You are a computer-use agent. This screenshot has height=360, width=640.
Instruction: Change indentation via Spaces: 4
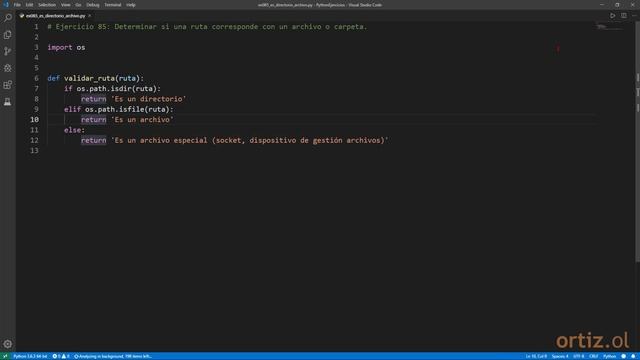click(560, 356)
